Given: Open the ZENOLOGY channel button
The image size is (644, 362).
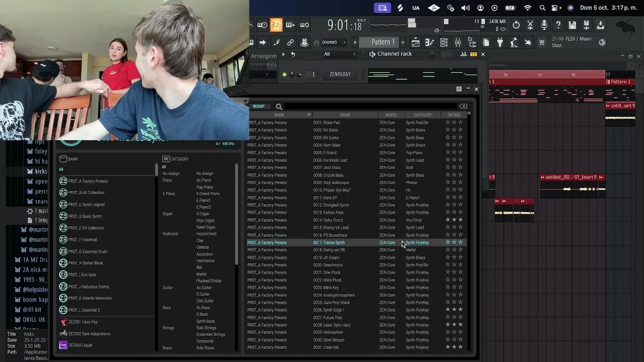Looking at the screenshot, I should [x=340, y=74].
